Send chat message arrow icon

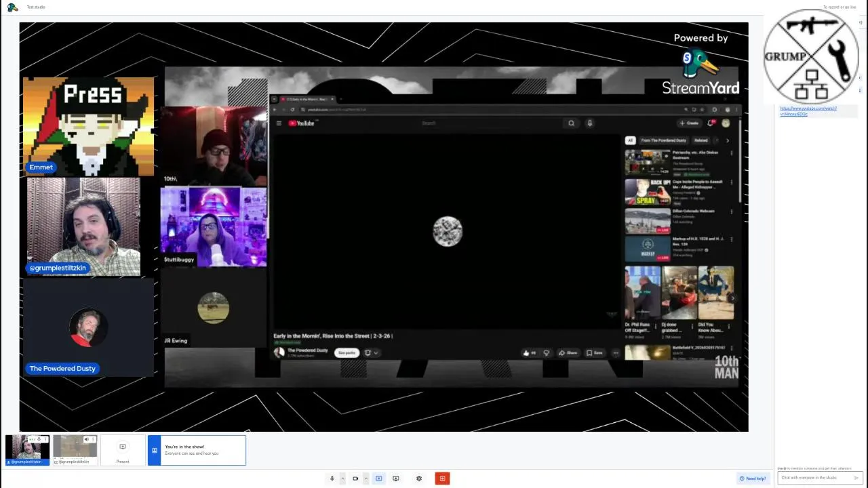856,478
